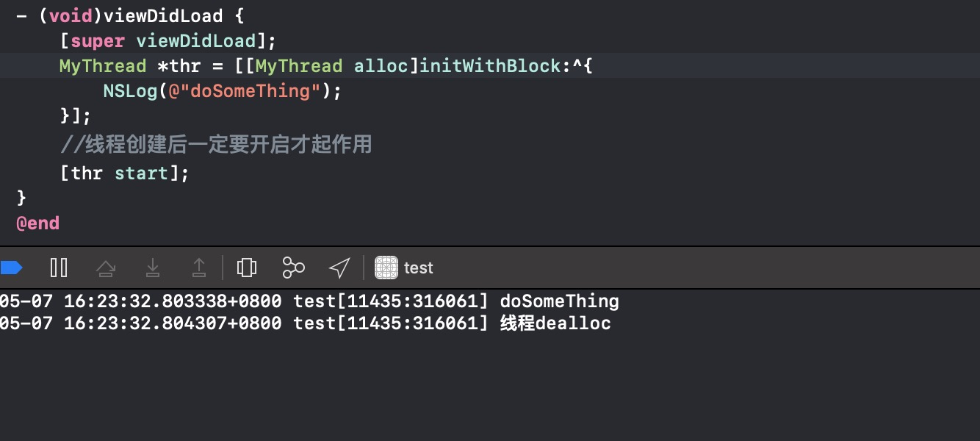Pause program execution in the debug bar

(x=59, y=268)
